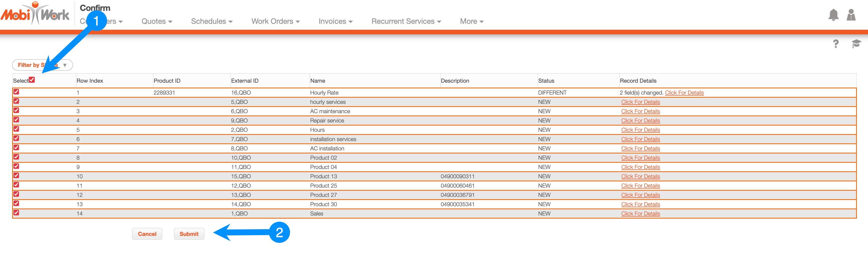Open the Quotes dropdown menu

[157, 21]
